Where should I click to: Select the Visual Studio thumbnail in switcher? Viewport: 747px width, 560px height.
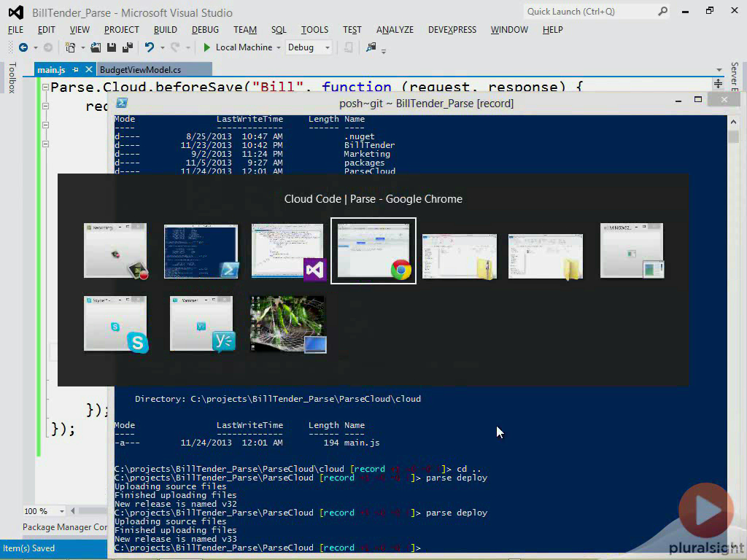click(287, 252)
